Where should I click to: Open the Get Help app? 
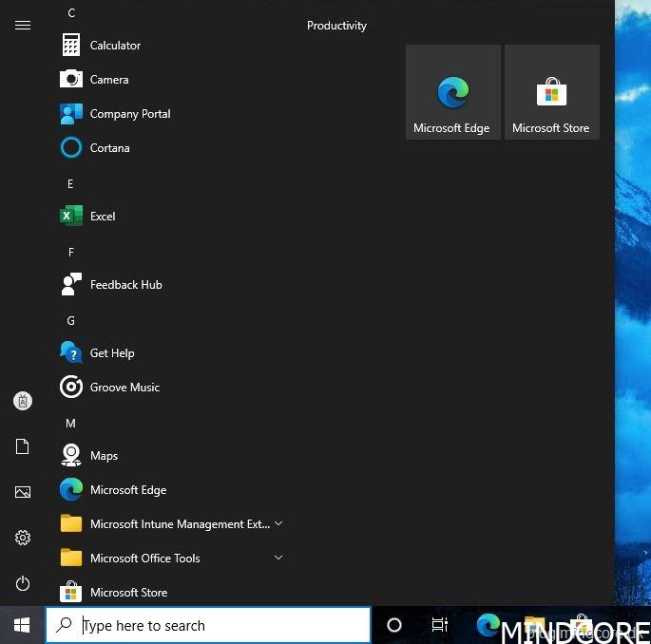click(x=111, y=353)
